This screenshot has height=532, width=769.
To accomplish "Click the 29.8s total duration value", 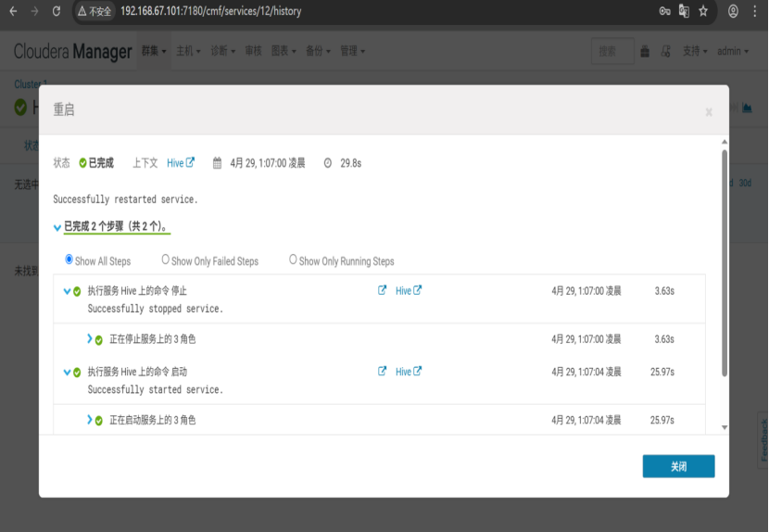I will (x=350, y=163).
